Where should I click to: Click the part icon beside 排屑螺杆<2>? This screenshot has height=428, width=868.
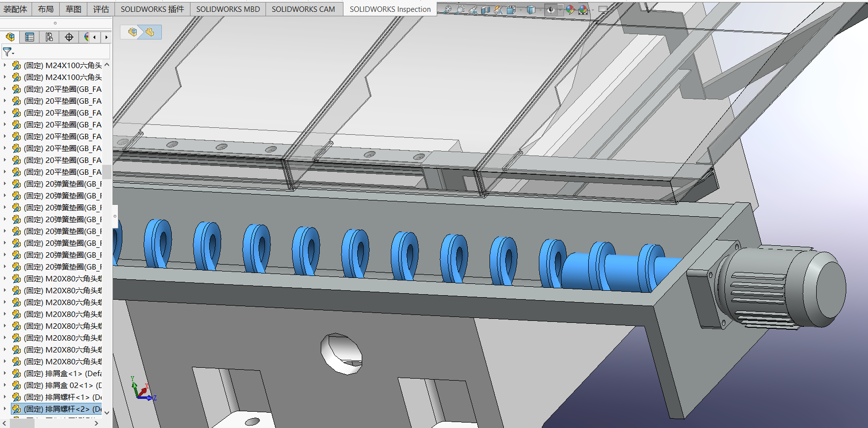point(16,409)
